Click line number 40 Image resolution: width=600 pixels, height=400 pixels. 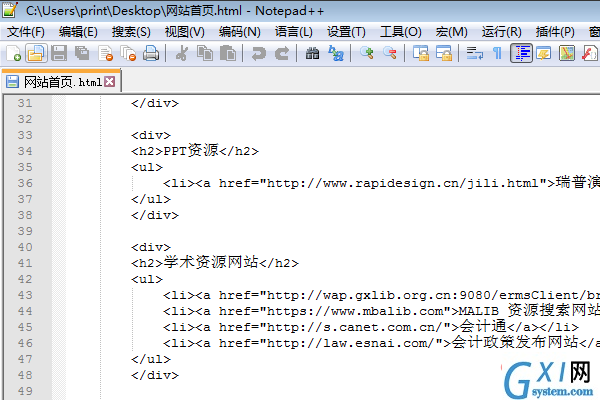25,247
